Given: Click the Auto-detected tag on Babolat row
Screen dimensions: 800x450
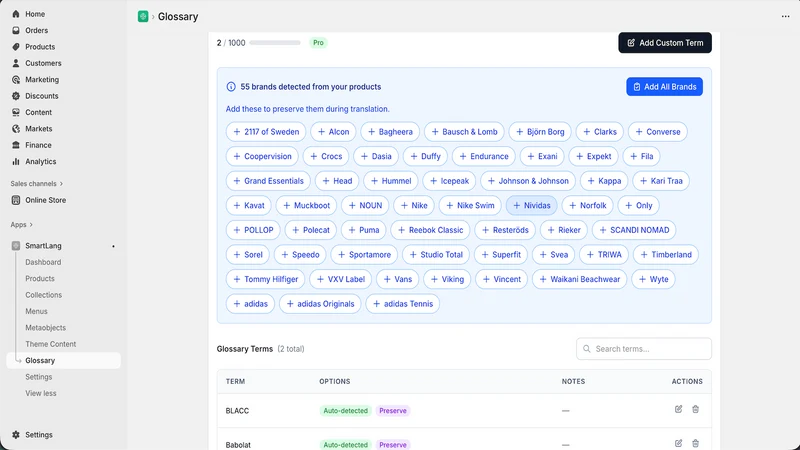Looking at the screenshot, I should 345,445.
